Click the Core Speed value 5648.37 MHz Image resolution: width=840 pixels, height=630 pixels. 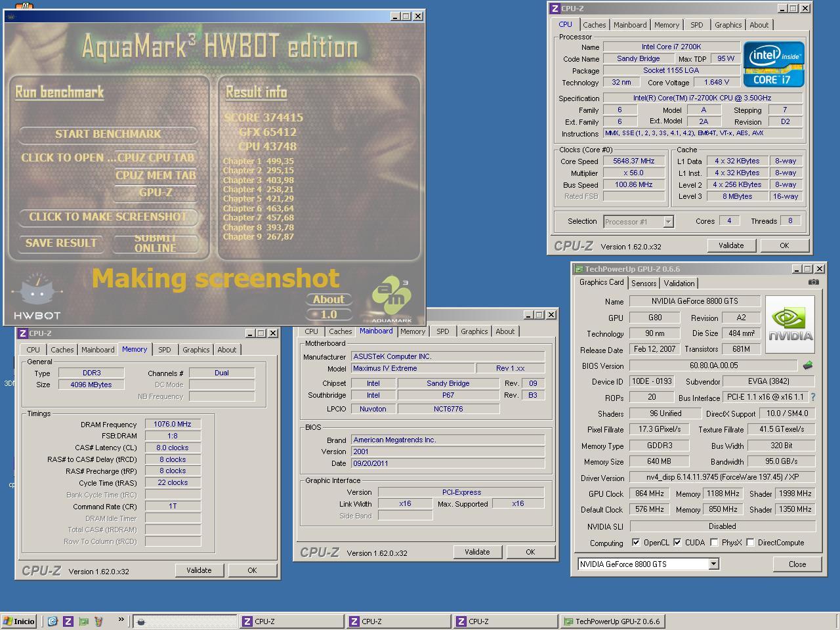click(633, 161)
